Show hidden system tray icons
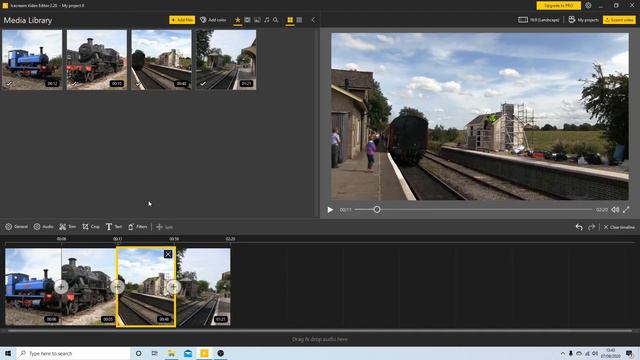This screenshot has height=360, width=640. 562,353
